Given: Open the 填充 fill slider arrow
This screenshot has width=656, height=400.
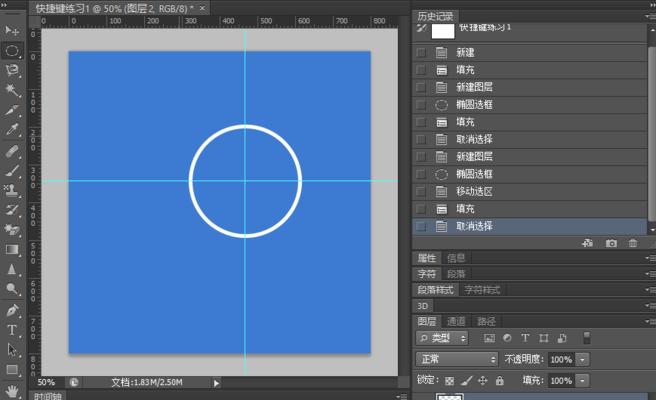Looking at the screenshot, I should 582,381.
